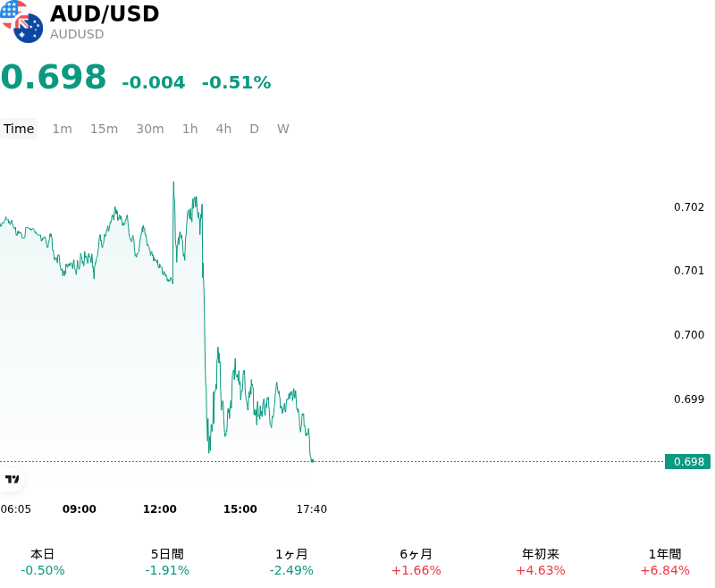Show 本日 performance range -0.50%
The image size is (715, 588).
coord(43,562)
